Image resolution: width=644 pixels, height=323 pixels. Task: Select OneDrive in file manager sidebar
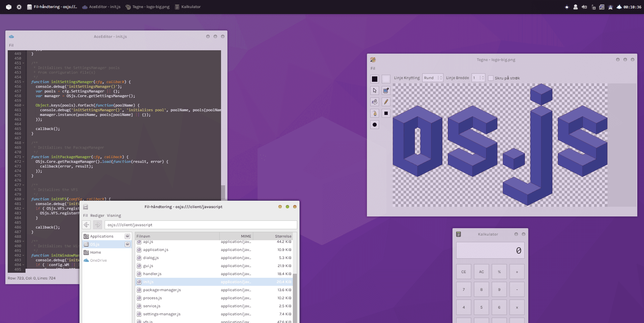tap(107, 260)
